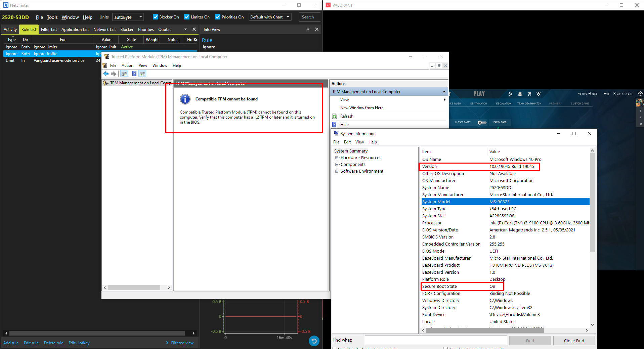The height and width of the screenshot is (349, 644).
Task: Toggle the Action pane icon in TPM toolbar
Action: coord(142,74)
